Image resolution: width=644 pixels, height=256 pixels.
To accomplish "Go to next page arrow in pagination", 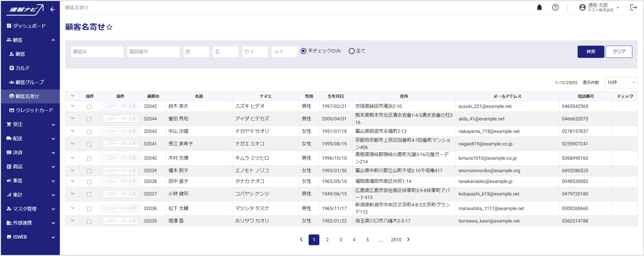I will tap(408, 240).
